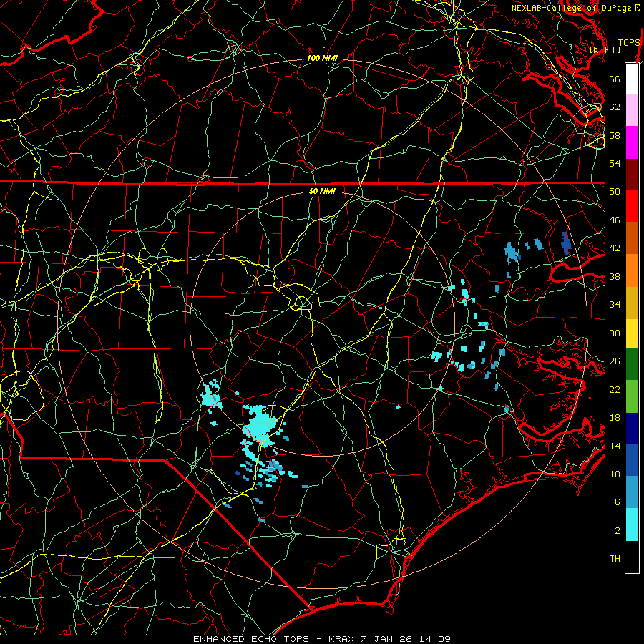Click the '42' legend value label
This screenshot has width=644, height=644.
tap(615, 248)
